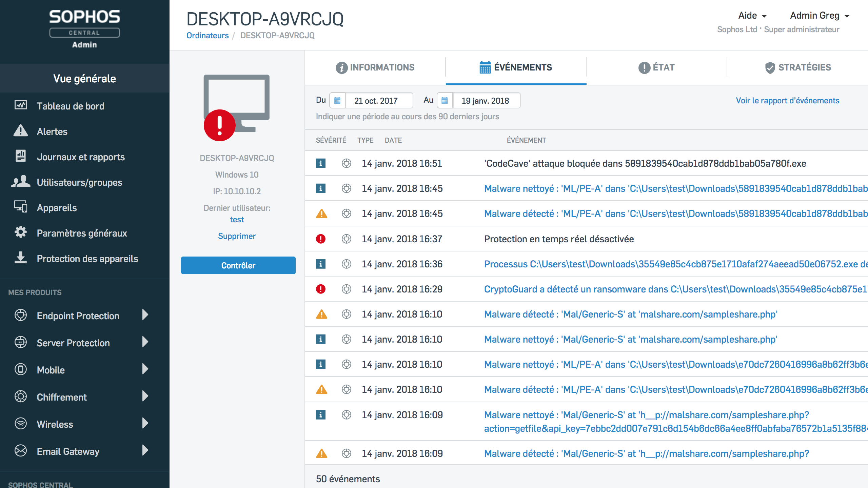Click the Chiffrement encryption icon
868x488 pixels.
tap(21, 396)
